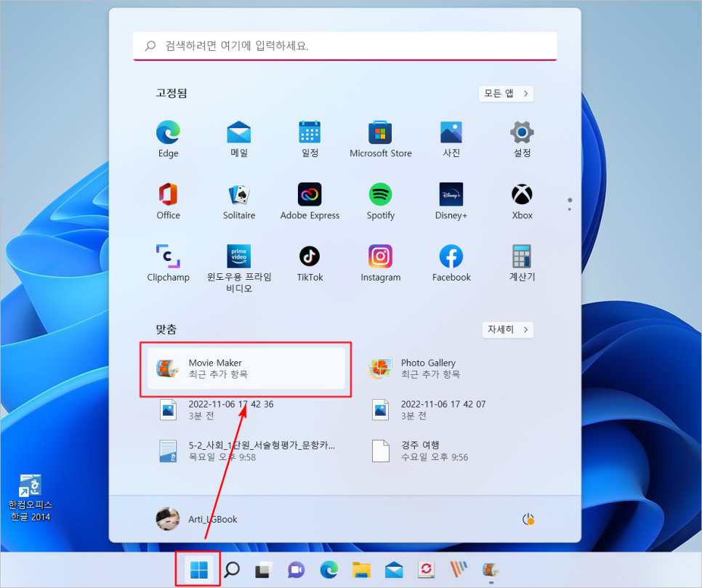Go to next pinned apps page dot
Screen dimensions: 702x588
coord(570,209)
